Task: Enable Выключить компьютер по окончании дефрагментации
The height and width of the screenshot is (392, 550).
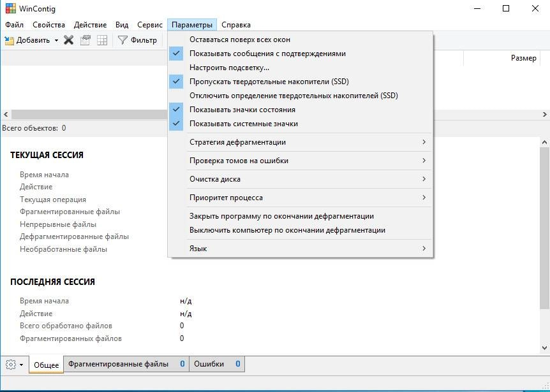Action: [301, 230]
